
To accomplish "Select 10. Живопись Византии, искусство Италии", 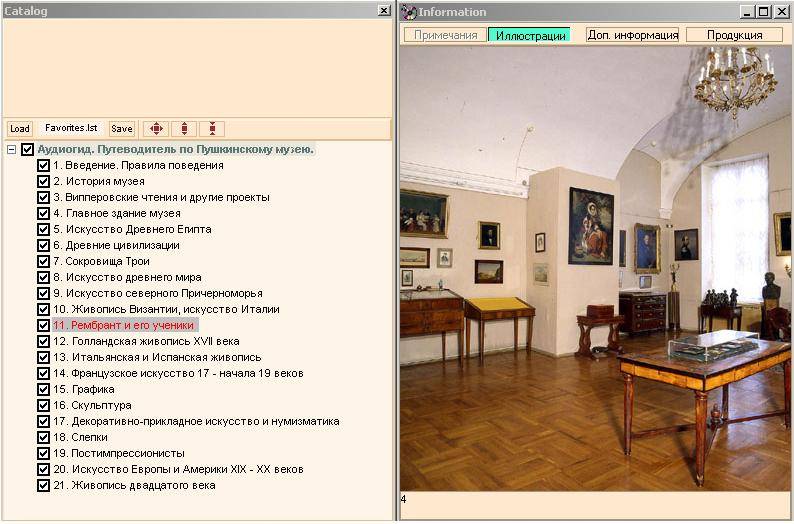I will (x=166, y=309).
